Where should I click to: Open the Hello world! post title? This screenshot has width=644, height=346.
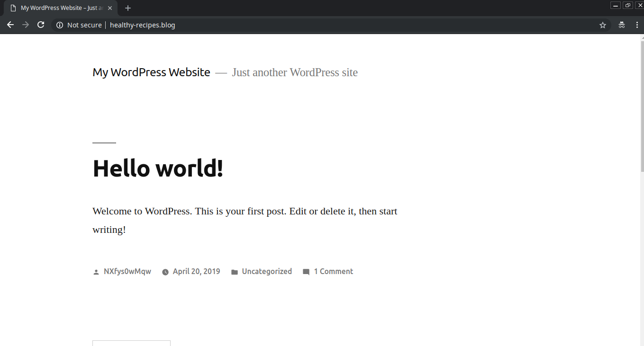158,168
